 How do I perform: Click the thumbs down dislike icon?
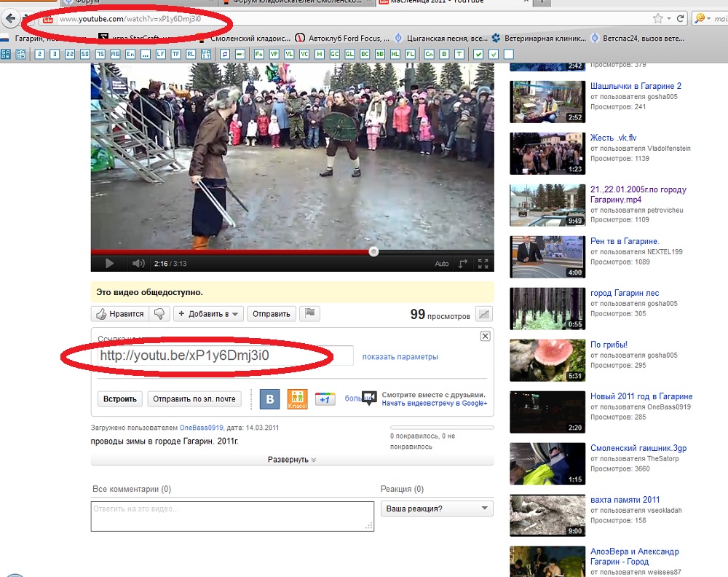[x=159, y=314]
